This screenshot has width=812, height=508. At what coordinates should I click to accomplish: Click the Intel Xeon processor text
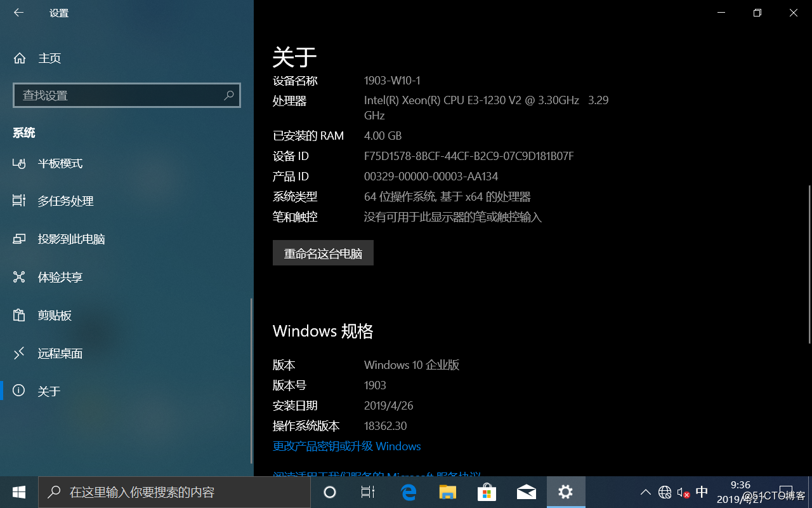point(486,107)
